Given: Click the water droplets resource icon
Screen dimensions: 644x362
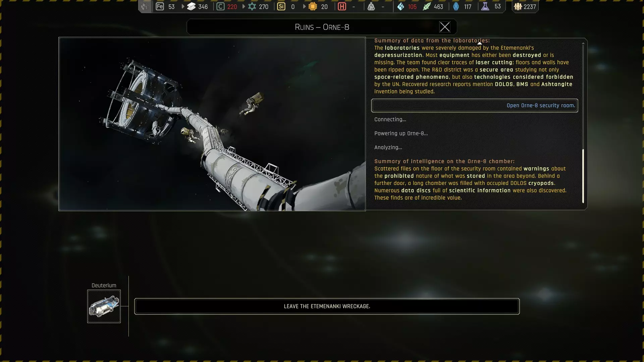Looking at the screenshot, I should 401,6.
